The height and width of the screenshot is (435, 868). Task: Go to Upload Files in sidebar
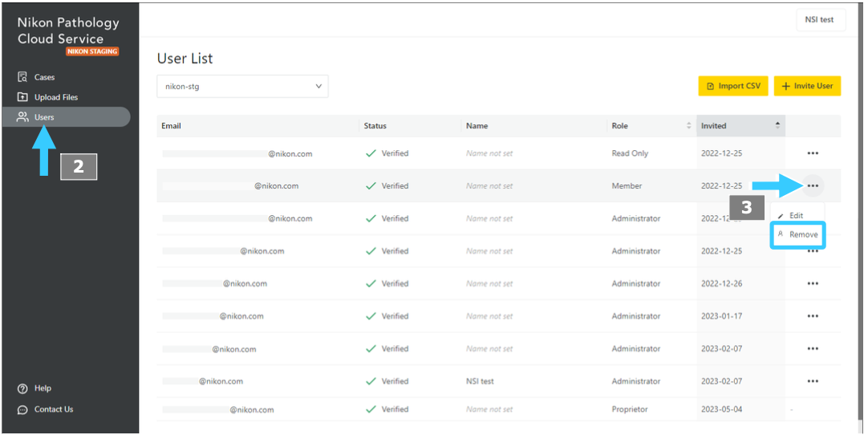[47, 97]
